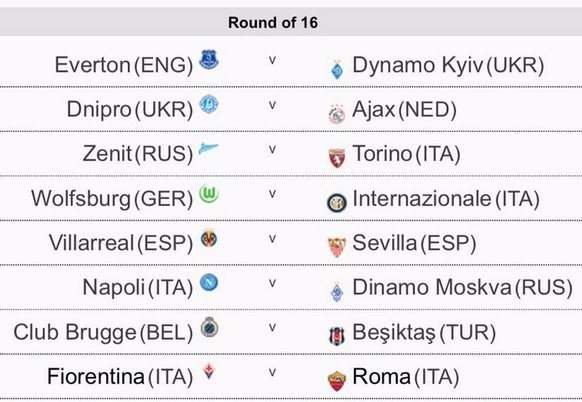Screen dimensions: 582x402
Task: Click the Wolfsburg green W logo
Action: click(x=209, y=194)
